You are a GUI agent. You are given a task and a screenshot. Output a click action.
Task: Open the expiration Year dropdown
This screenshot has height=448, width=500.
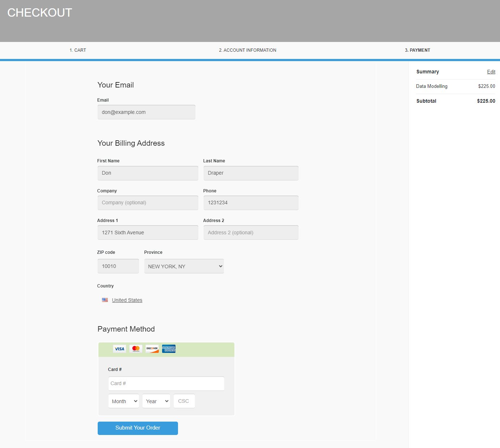click(156, 401)
